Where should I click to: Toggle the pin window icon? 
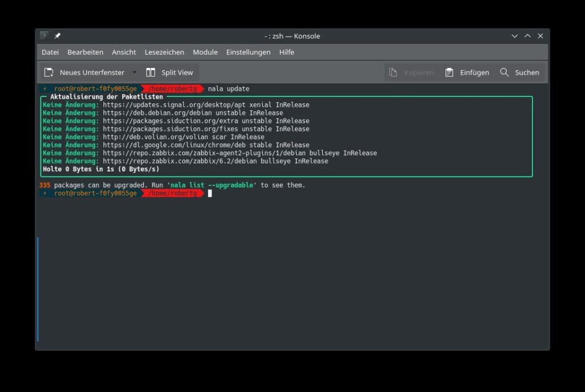[58, 36]
